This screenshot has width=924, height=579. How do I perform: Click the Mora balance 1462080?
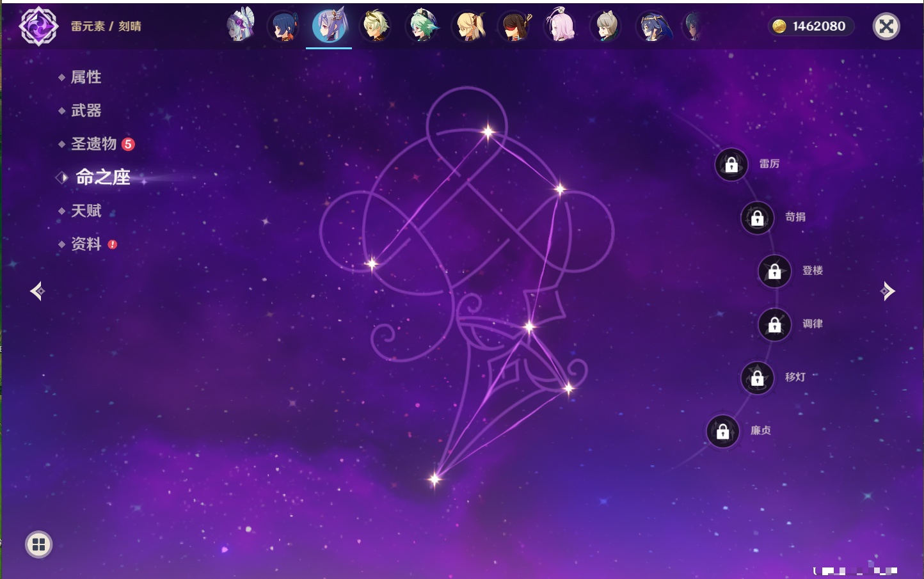pos(819,26)
